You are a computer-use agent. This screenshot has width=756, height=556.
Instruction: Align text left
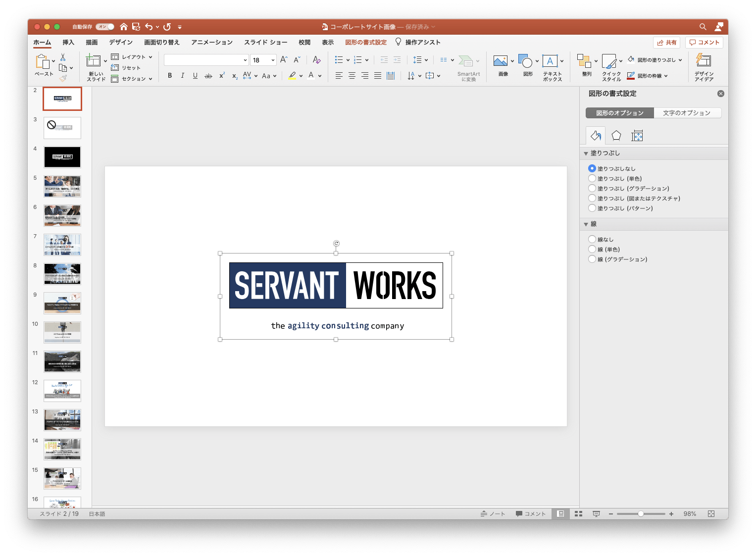click(339, 76)
